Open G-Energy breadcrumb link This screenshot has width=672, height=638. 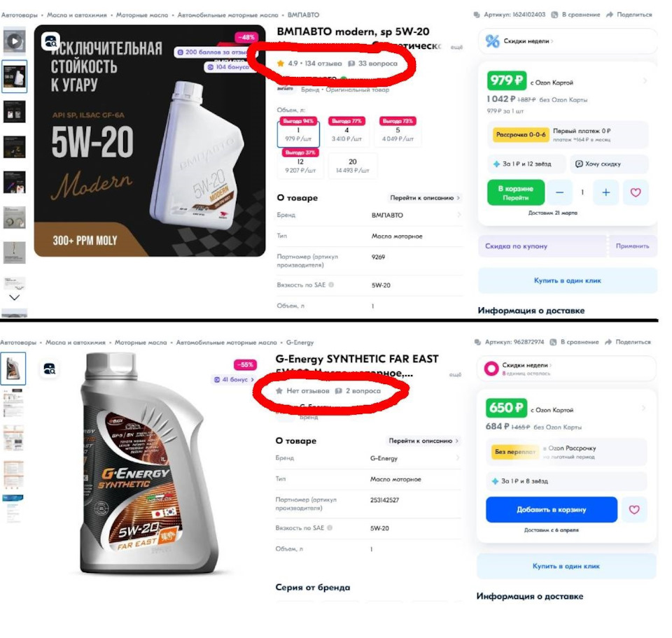tap(300, 343)
